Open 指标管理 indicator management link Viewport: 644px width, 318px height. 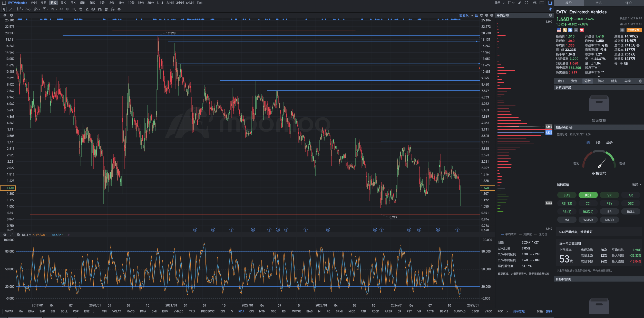pyautogui.click(x=519, y=312)
